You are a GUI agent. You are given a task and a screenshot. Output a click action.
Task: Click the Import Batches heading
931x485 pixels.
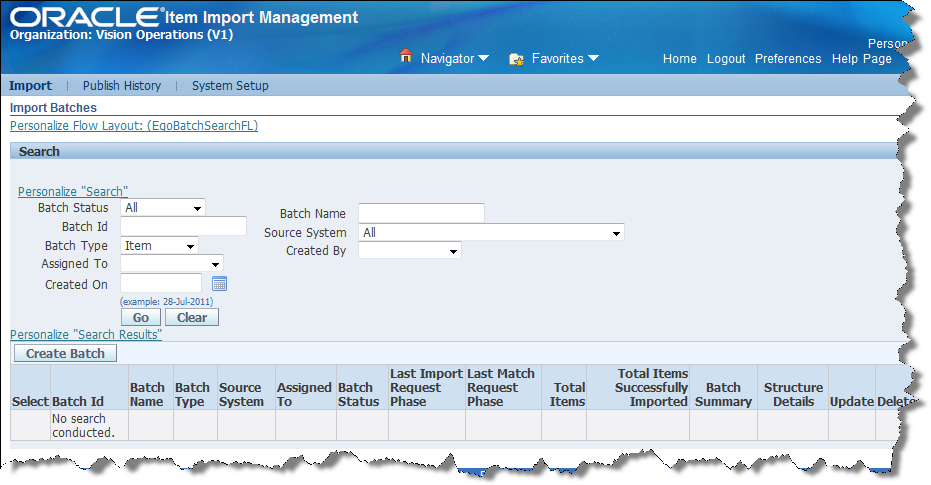point(53,107)
